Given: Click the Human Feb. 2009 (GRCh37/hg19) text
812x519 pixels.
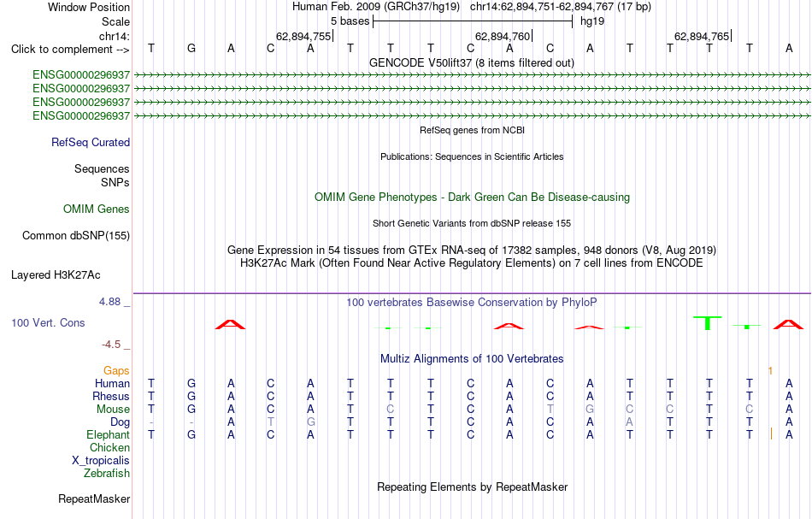Looking at the screenshot, I should 376,7.
